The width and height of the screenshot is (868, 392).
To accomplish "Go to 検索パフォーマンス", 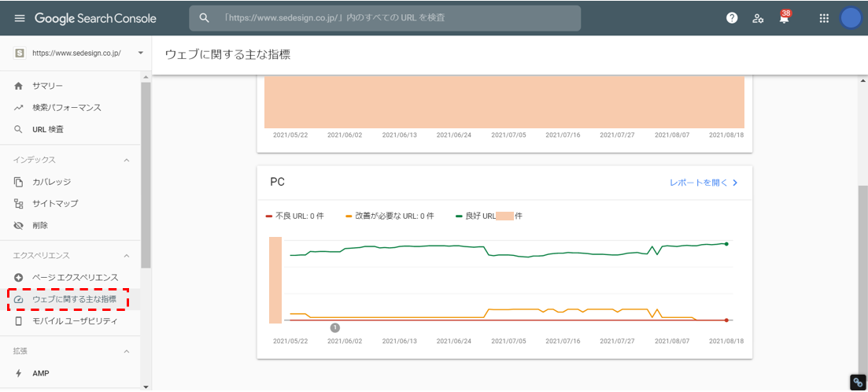I will [x=70, y=107].
